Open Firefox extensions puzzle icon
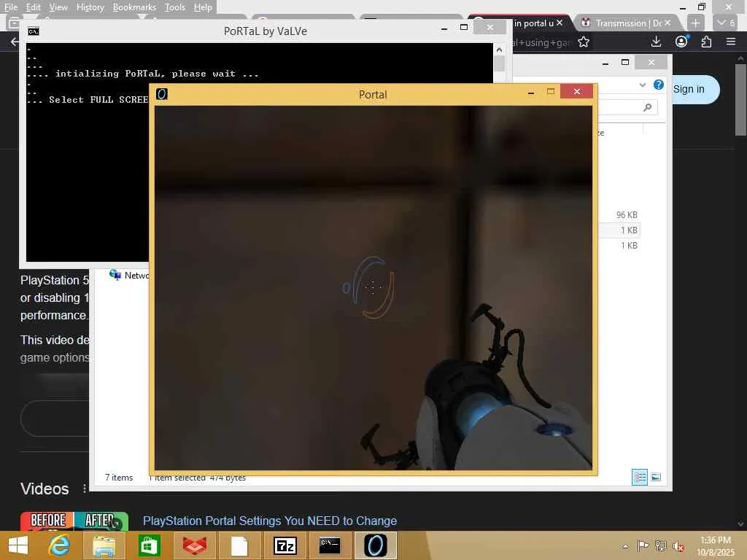 [706, 42]
